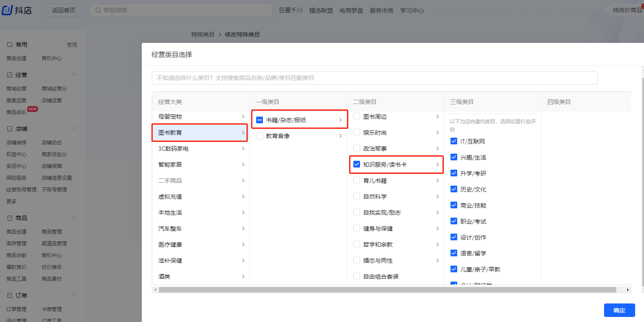644x322 pixels.
Task: Open 更多 in 店铺 sidebar section
Action: 11,202
